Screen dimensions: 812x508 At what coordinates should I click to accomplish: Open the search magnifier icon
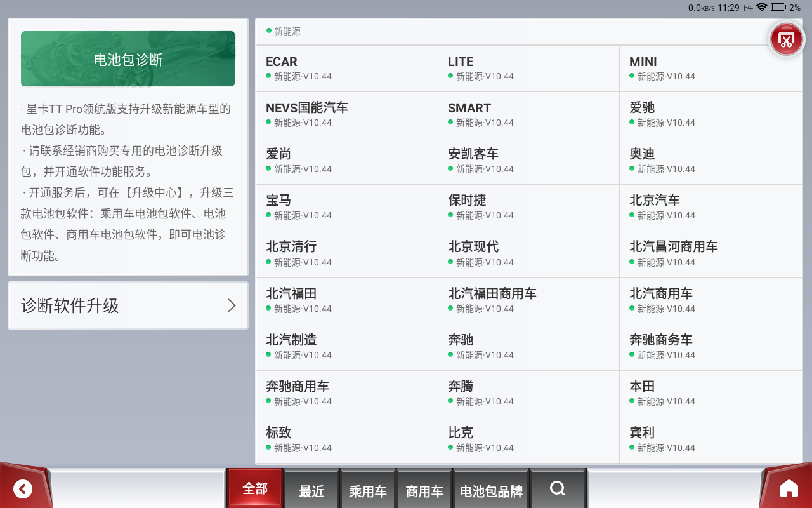point(558,488)
